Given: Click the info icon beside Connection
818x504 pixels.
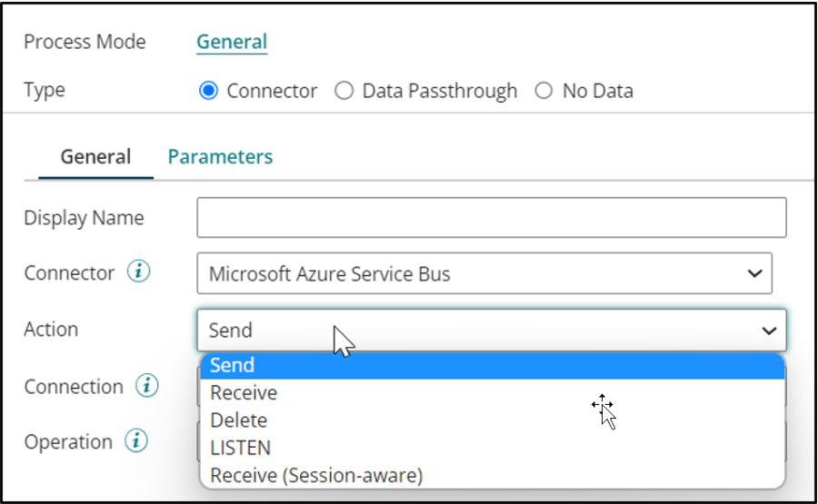Looking at the screenshot, I should click(x=146, y=386).
